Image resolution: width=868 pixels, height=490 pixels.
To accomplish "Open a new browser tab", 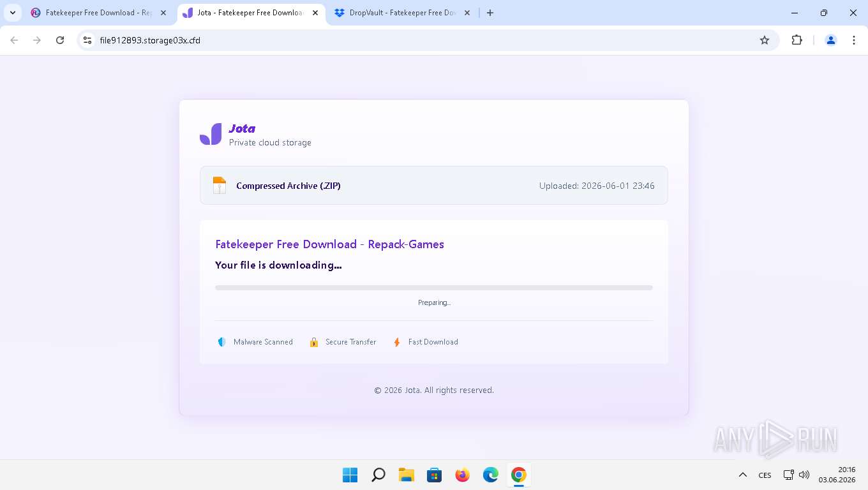I will pyautogui.click(x=490, y=13).
